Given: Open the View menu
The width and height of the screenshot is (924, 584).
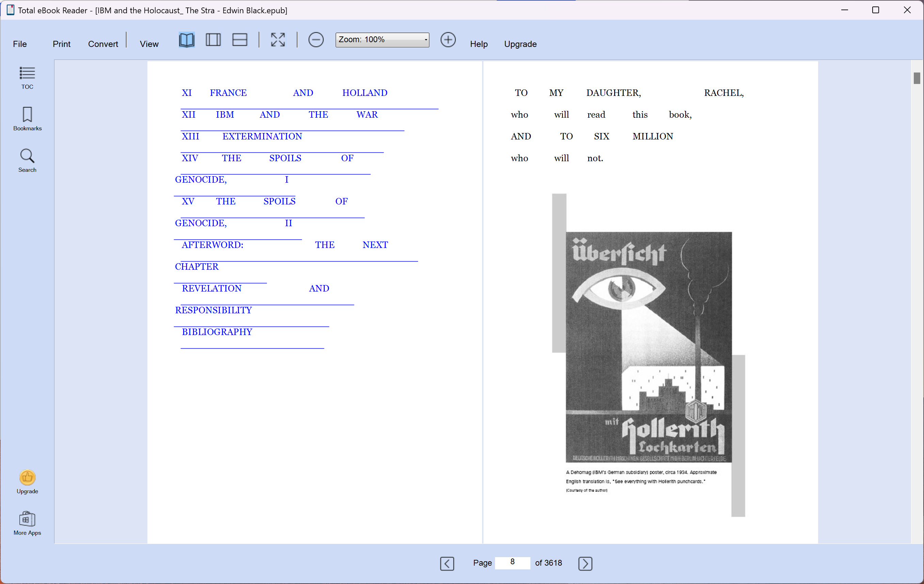Looking at the screenshot, I should [x=149, y=44].
